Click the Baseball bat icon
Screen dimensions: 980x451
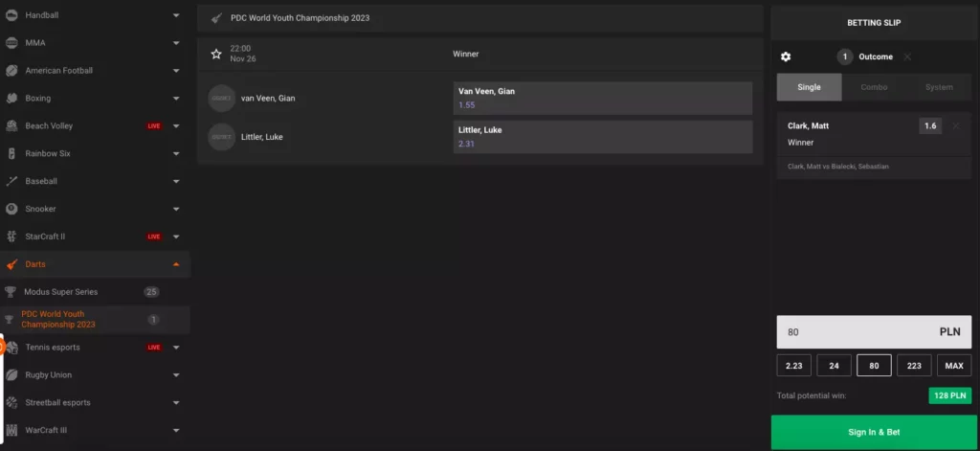tap(11, 181)
